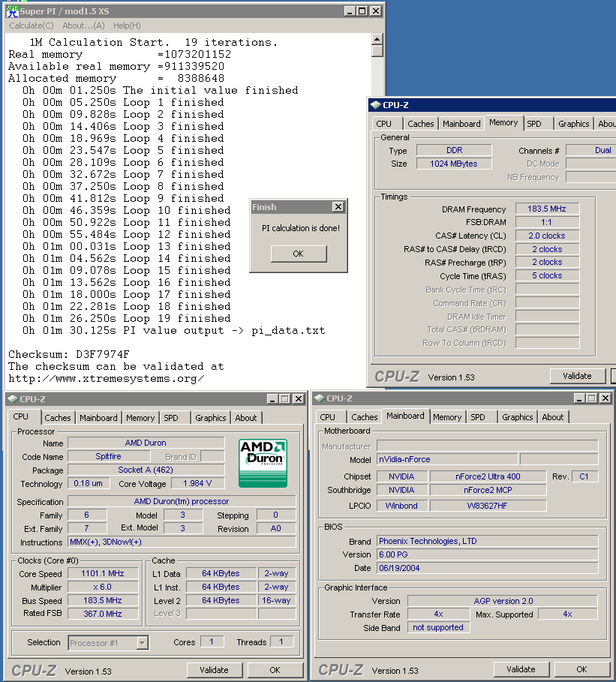
Task: Click the CPU-Z icon in the Mainboard window title bar
Action: coord(319,398)
